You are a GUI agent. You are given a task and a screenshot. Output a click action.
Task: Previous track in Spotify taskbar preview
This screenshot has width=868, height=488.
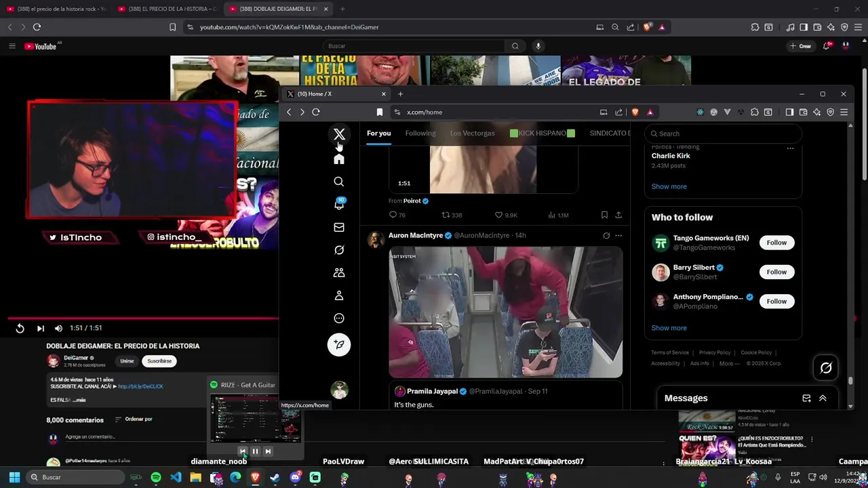(242, 451)
